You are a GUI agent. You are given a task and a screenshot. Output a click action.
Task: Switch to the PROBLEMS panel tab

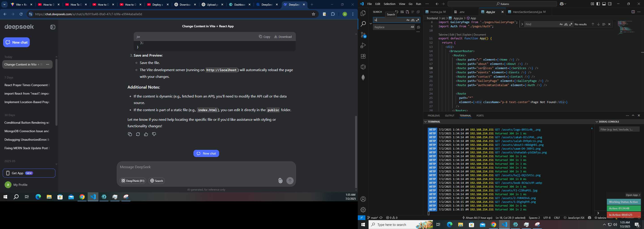(434, 116)
